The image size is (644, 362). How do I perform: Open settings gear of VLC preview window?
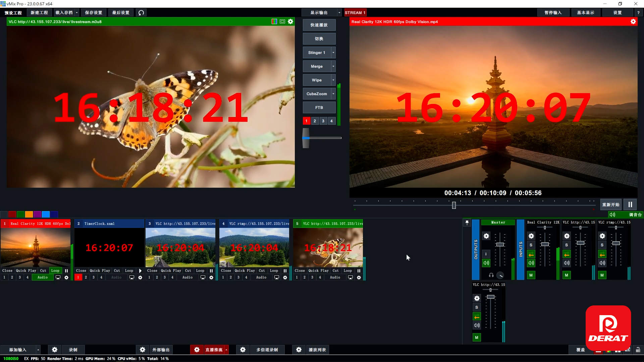tap(290, 21)
